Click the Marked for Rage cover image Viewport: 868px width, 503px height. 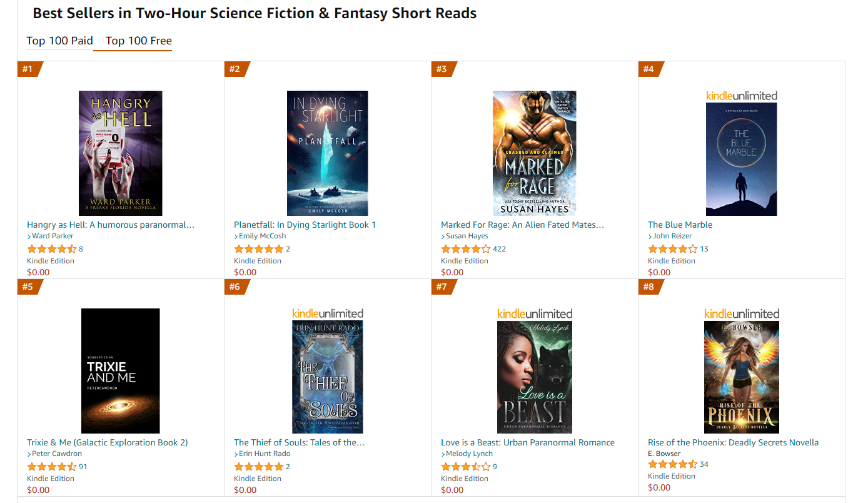[x=534, y=153]
